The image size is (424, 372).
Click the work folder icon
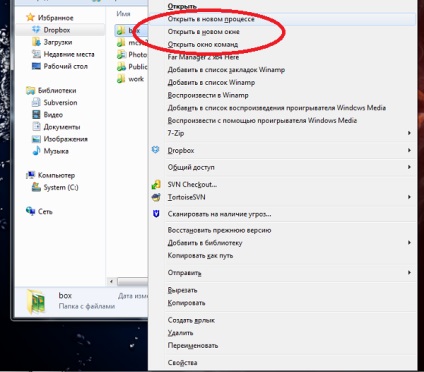click(x=121, y=79)
